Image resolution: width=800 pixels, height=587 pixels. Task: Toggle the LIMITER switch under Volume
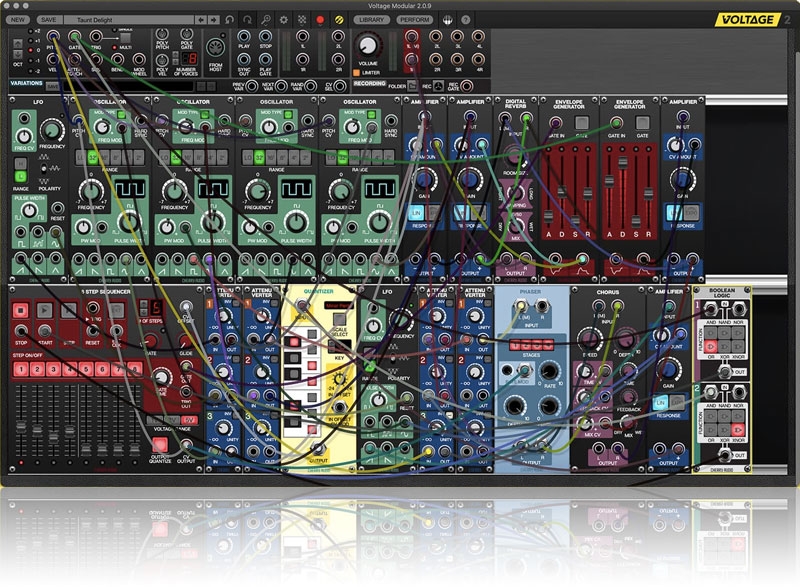[356, 73]
